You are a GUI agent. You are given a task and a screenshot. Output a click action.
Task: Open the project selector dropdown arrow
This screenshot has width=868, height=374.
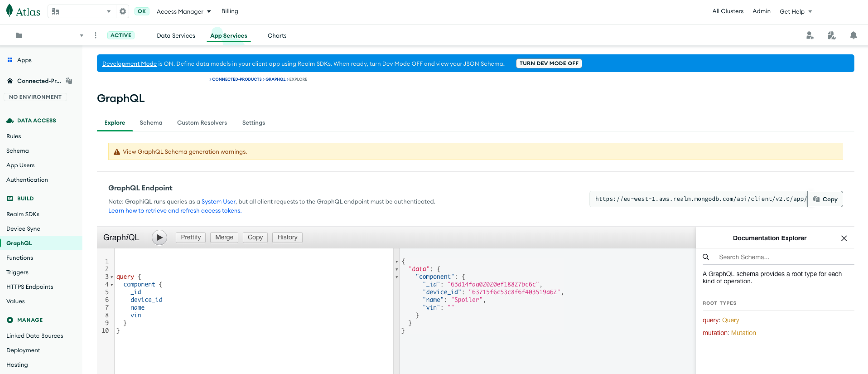(81, 35)
